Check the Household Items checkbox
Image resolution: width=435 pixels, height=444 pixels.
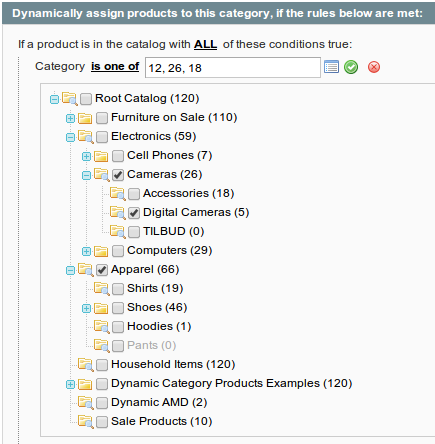point(102,365)
